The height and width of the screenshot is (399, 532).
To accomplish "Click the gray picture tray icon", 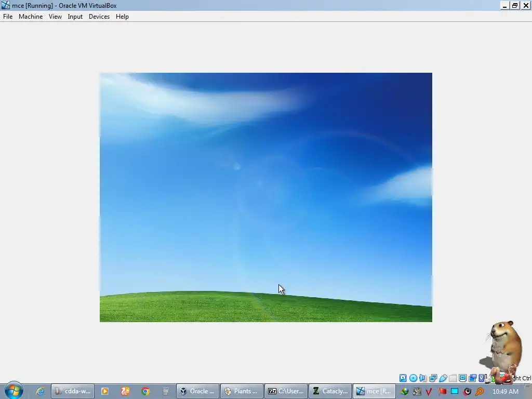I will [x=417, y=392].
